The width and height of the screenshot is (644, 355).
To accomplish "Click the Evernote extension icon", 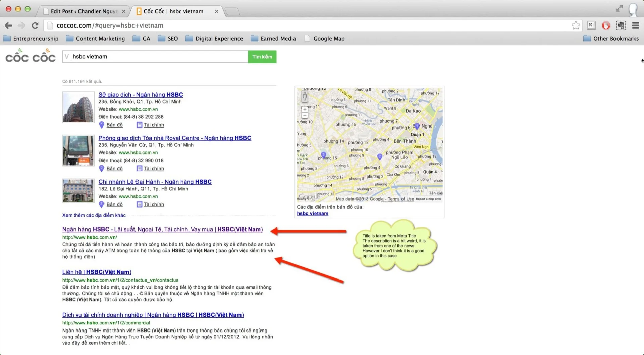I will click(621, 26).
